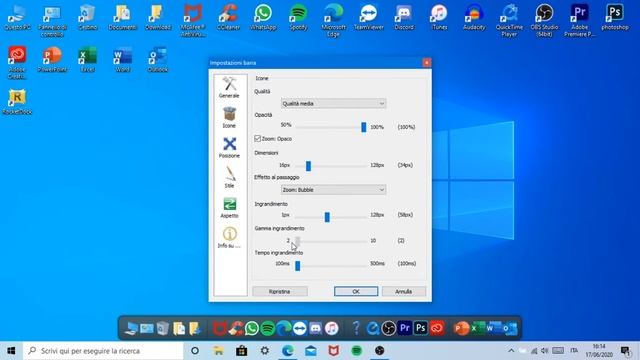Image resolution: width=640 pixels, height=360 pixels.
Task: Click PowerPoint icon in RocketDock bar
Action: [461, 328]
